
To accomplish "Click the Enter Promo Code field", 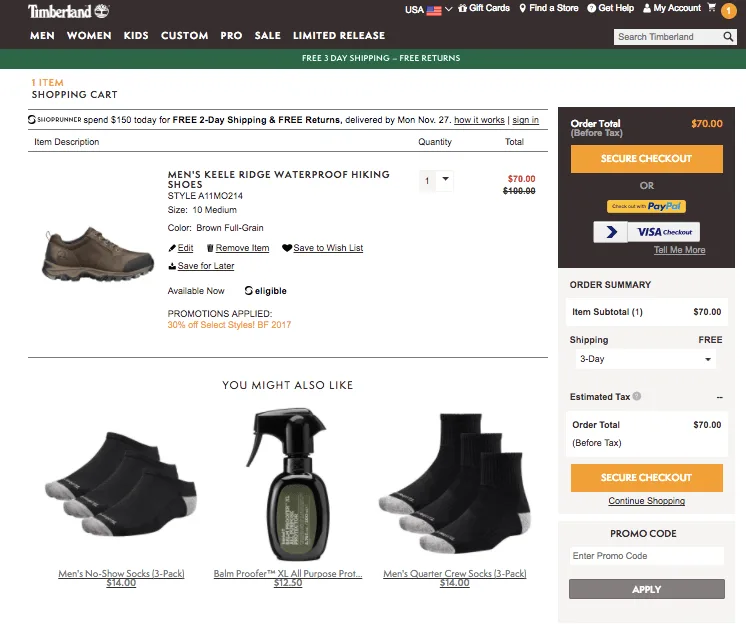I will (x=646, y=556).
